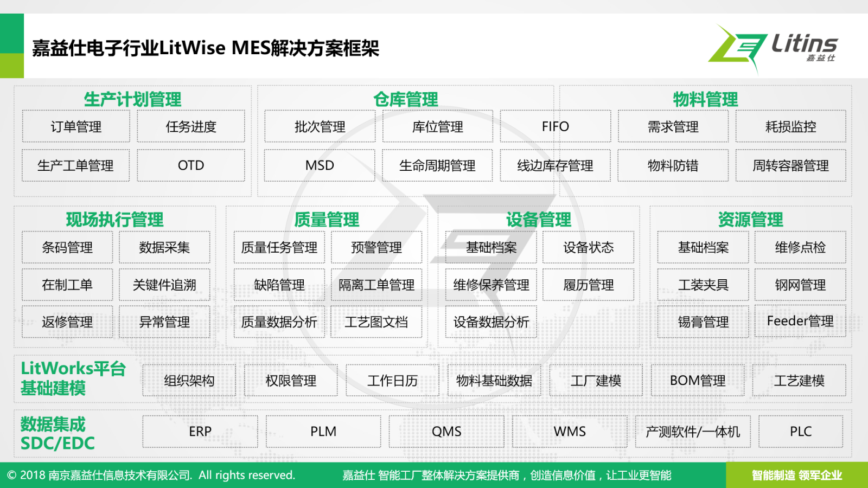Select the 在制工单 box
This screenshot has height=488, width=868.
(67, 285)
